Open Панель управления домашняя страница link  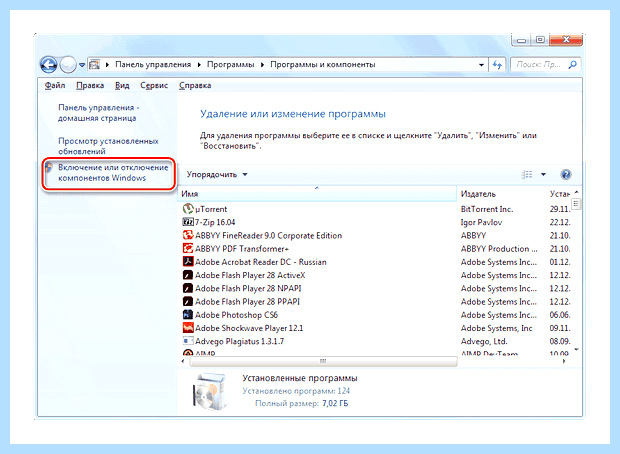99,113
